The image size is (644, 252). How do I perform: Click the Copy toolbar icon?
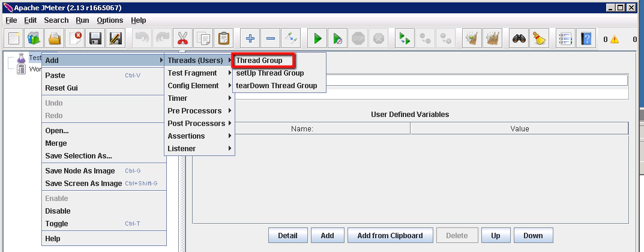(x=203, y=38)
